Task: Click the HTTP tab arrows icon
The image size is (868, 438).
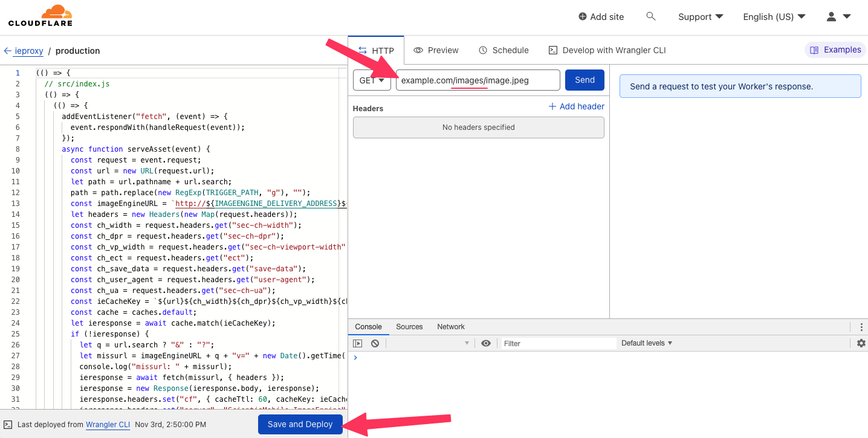Action: [x=363, y=51]
